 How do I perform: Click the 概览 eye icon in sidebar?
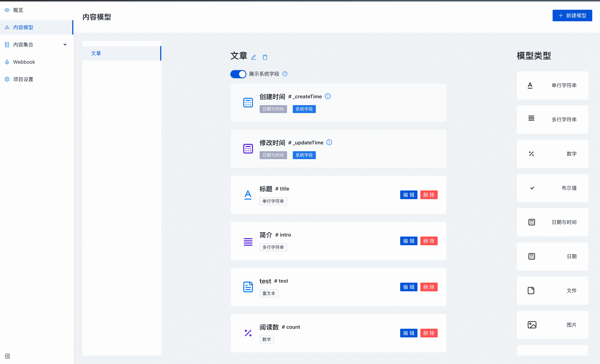point(7,10)
